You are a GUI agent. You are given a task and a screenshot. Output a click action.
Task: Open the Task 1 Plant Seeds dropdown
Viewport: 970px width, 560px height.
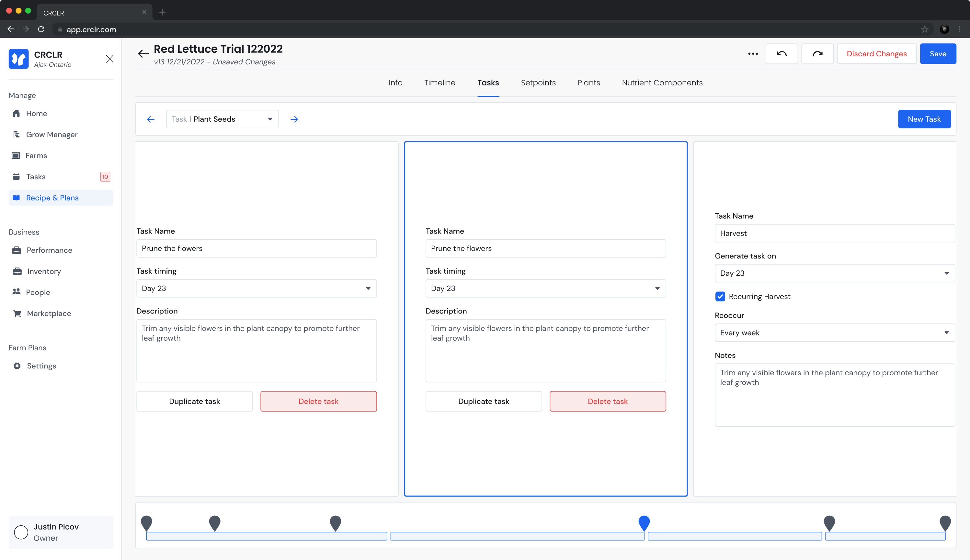tap(223, 119)
